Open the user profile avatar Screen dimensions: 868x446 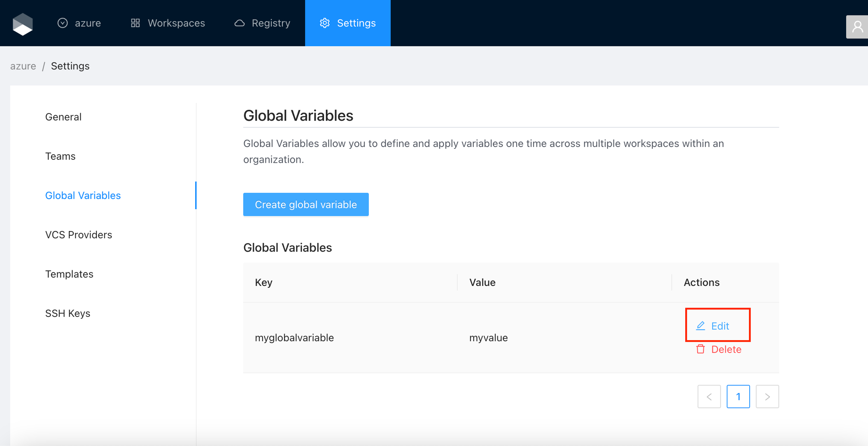click(x=857, y=27)
